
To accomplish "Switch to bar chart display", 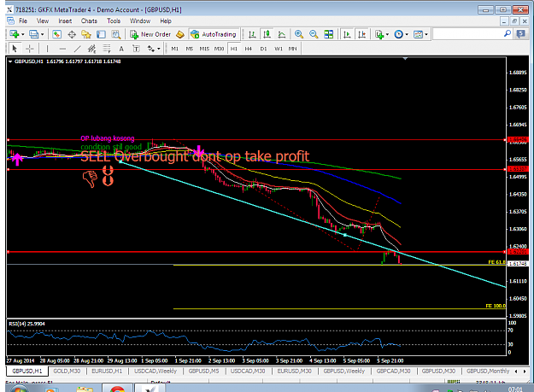I will pos(252,34).
